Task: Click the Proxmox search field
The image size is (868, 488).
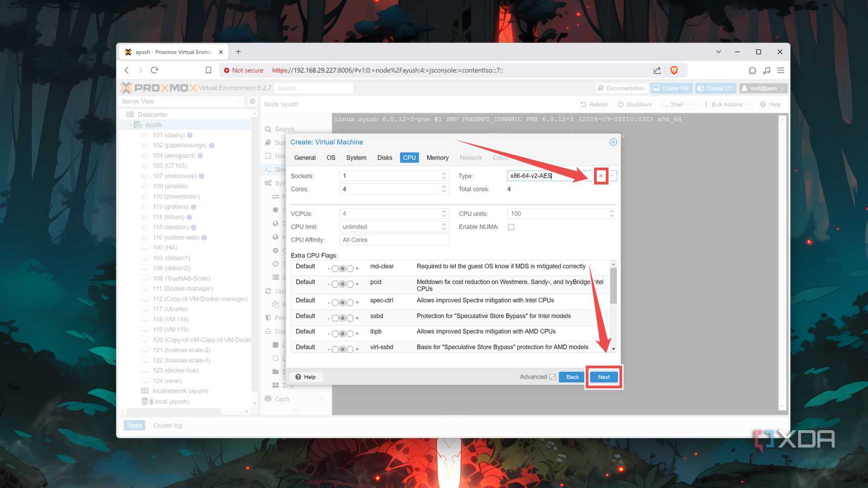Action: (314, 88)
